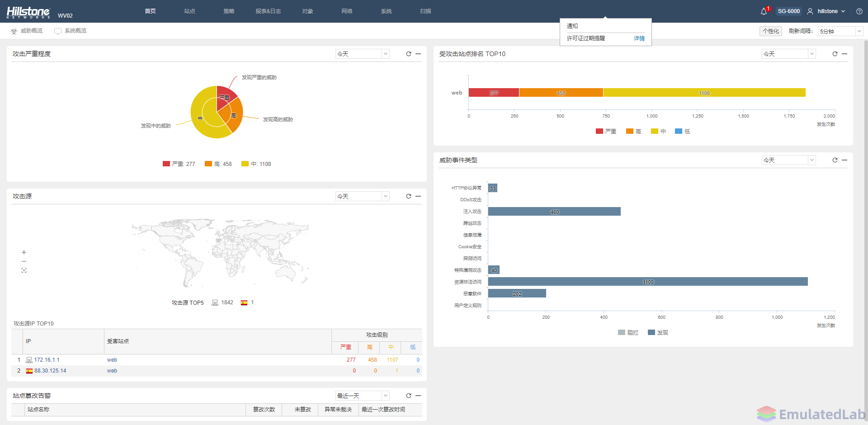868x425 pixels.
Task: Collapse the 站点篡改告警 panel
Action: 418,396
